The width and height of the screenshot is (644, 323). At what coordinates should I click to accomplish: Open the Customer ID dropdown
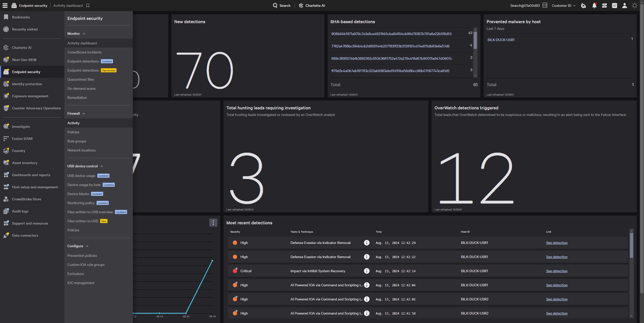[563, 5]
